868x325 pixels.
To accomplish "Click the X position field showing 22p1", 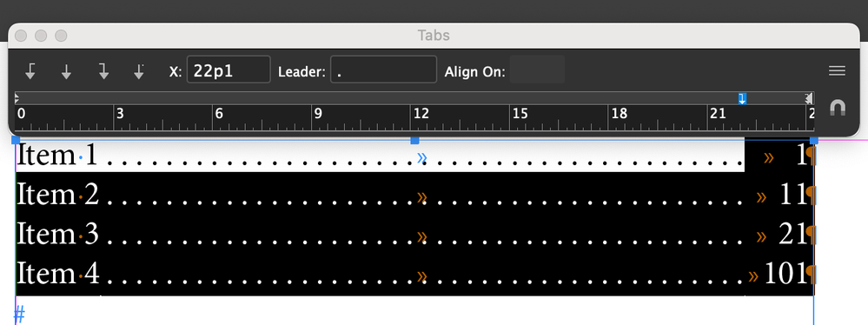I will (229, 70).
